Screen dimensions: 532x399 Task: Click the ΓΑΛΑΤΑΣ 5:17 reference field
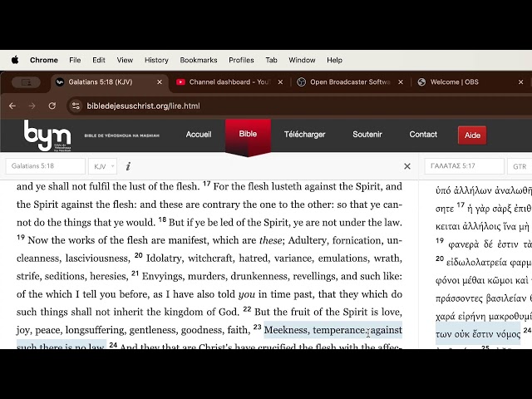pos(464,166)
